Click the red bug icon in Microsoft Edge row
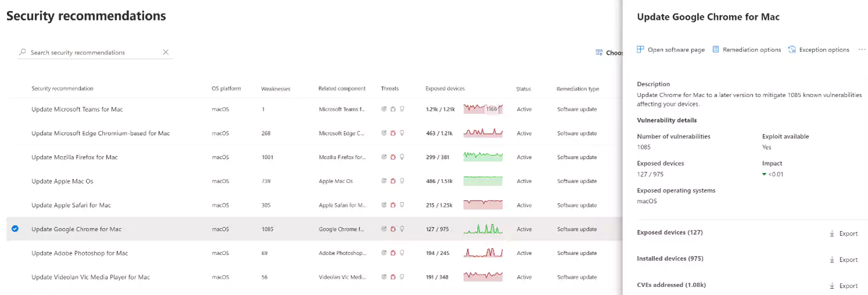The width and height of the screenshot is (868, 295). point(392,133)
